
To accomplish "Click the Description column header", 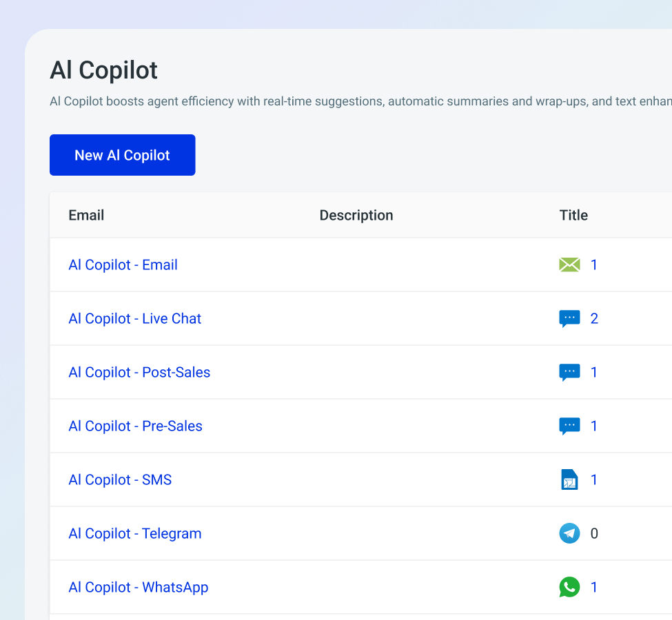I will (x=356, y=215).
